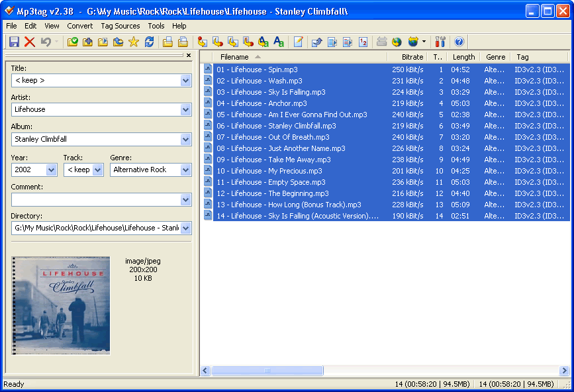The height and width of the screenshot is (392, 574).
Task: Open the extended tag editor icon
Action: [x=299, y=41]
